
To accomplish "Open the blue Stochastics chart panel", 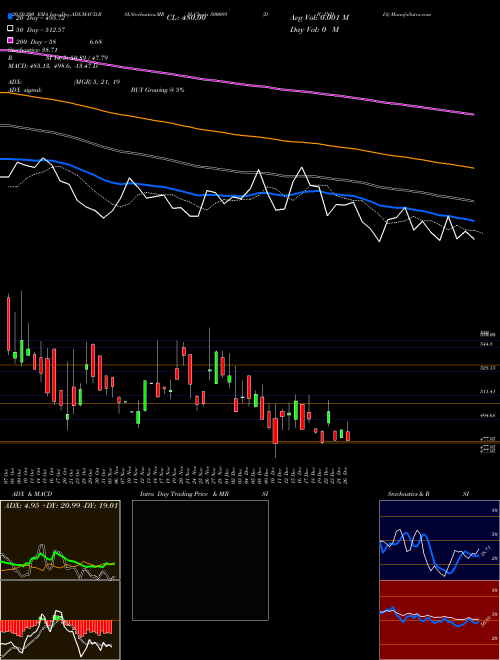I will pyautogui.click(x=439, y=540).
